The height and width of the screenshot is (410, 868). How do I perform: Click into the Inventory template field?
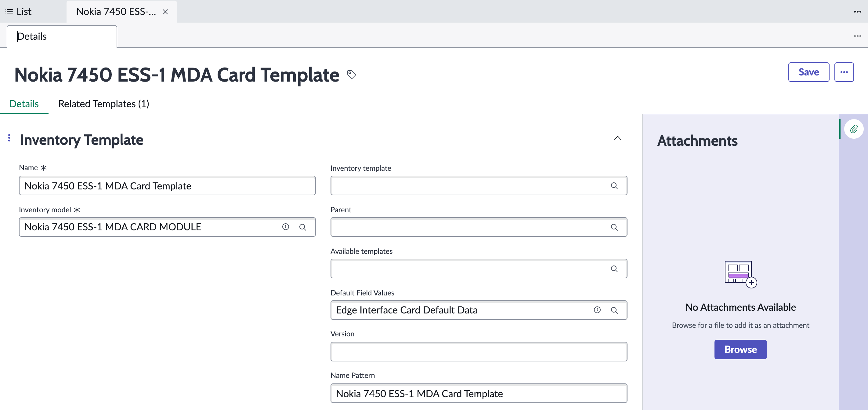(479, 185)
